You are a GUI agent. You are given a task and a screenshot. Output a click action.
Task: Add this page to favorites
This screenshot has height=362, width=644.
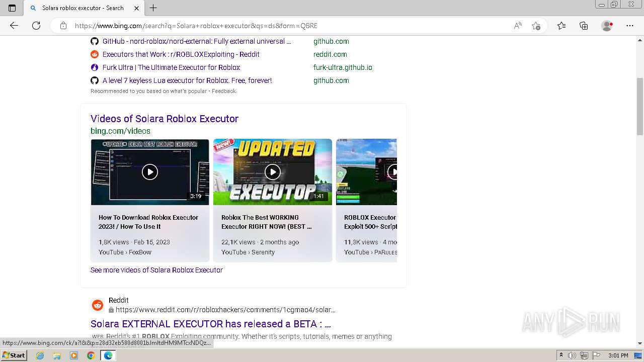pyautogui.click(x=536, y=26)
